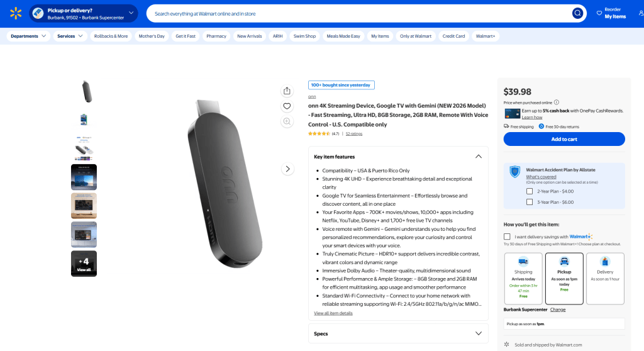644x351 pixels.
Task: Expand the Specs section
Action: point(479,333)
